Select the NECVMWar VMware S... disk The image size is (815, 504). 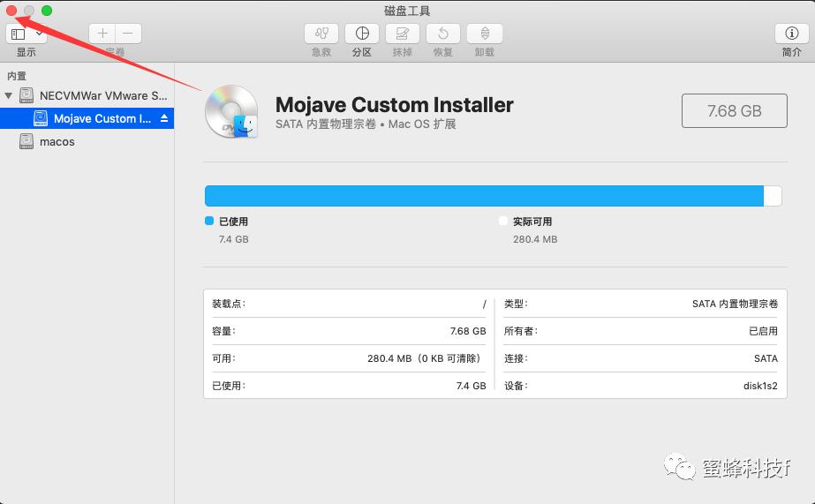pyautogui.click(x=102, y=95)
